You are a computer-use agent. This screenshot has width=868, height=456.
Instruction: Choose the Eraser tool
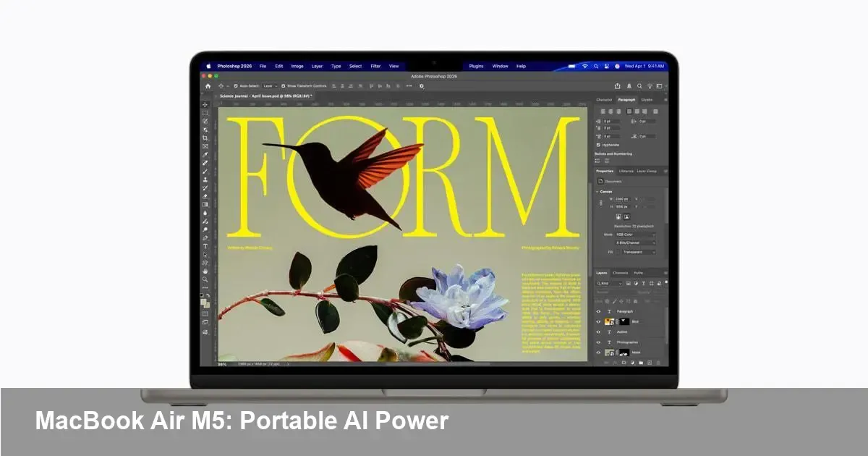[x=205, y=196]
